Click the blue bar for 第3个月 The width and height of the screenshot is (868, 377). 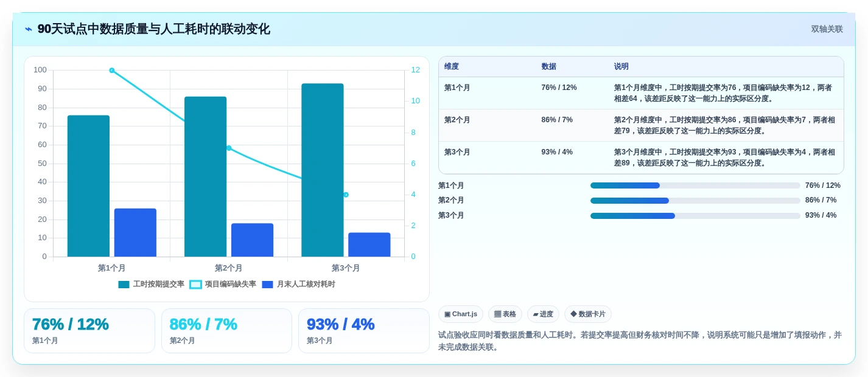point(369,244)
